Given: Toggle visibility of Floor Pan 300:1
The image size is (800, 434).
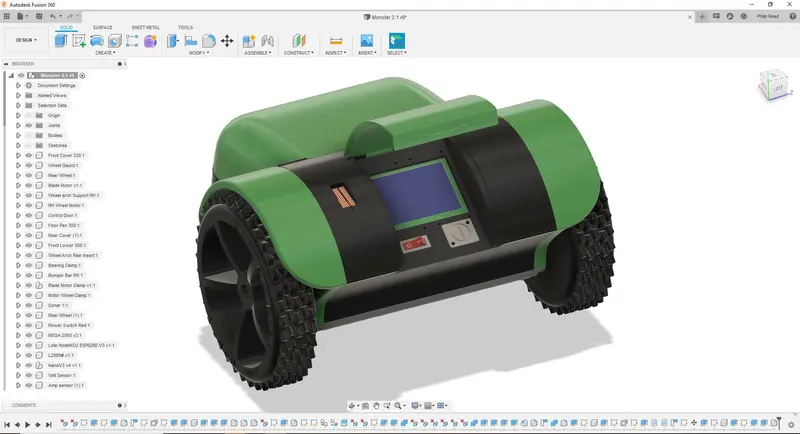Looking at the screenshot, I should 29,225.
